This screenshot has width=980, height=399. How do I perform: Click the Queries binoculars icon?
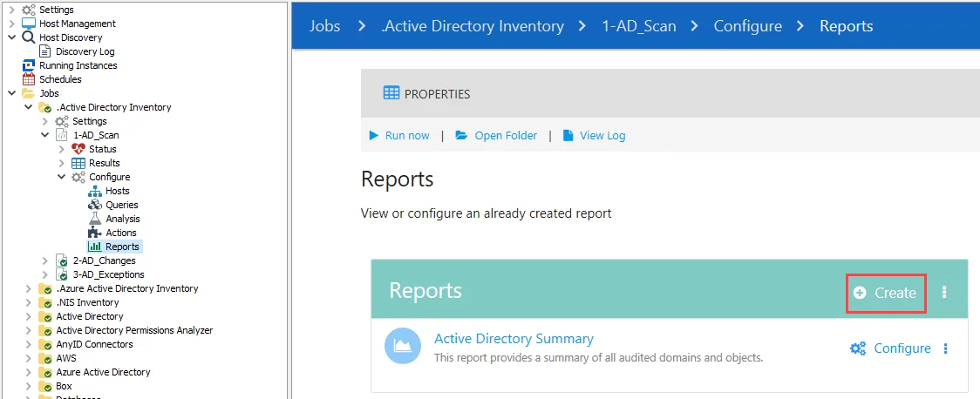[94, 205]
